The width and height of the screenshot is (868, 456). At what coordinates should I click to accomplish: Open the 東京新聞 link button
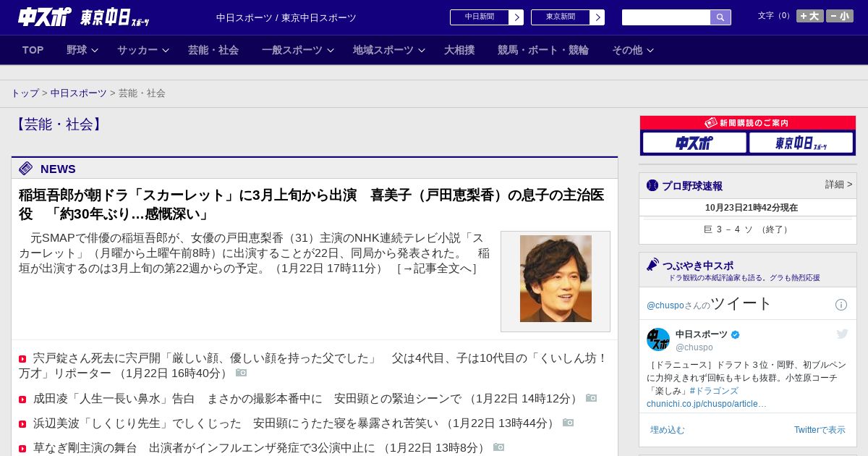[561, 17]
